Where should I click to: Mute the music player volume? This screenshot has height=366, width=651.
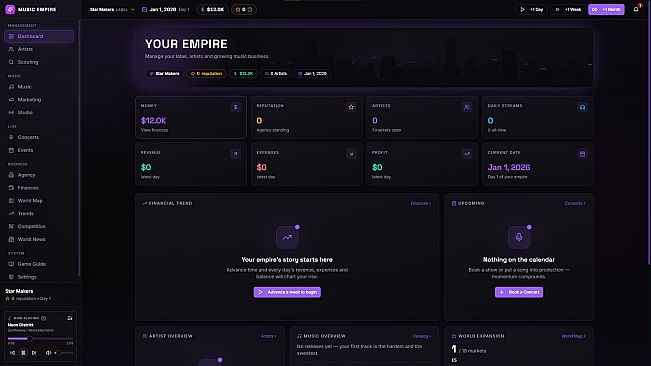48,353
